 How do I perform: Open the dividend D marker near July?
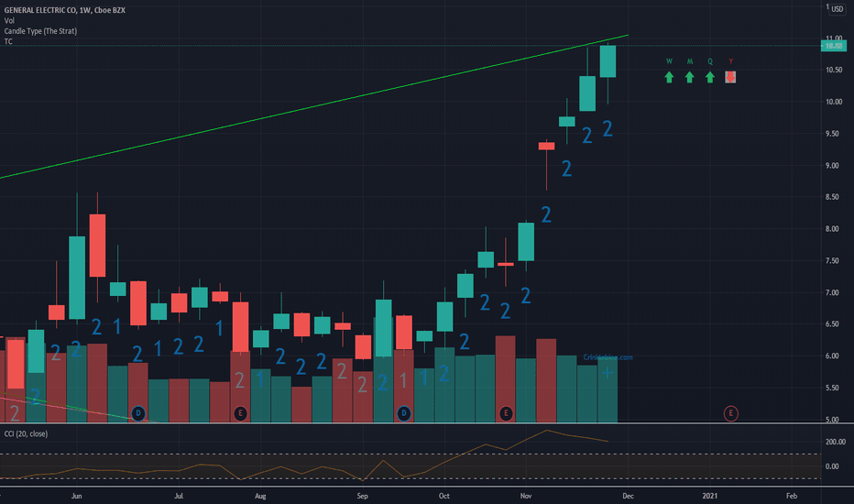tap(138, 413)
